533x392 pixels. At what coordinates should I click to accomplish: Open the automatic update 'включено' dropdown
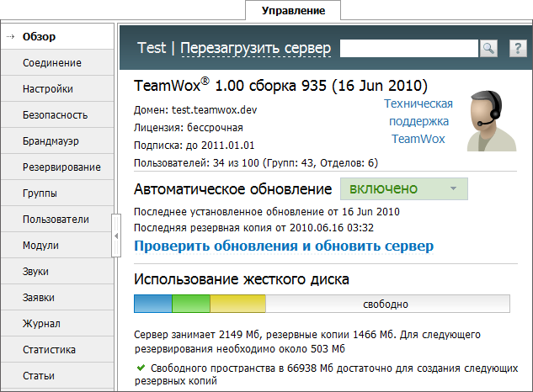point(404,189)
